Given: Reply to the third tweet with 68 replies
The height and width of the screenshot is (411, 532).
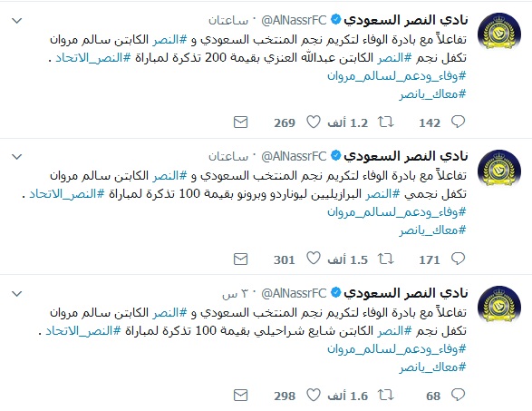Looking at the screenshot, I should (x=458, y=395).
